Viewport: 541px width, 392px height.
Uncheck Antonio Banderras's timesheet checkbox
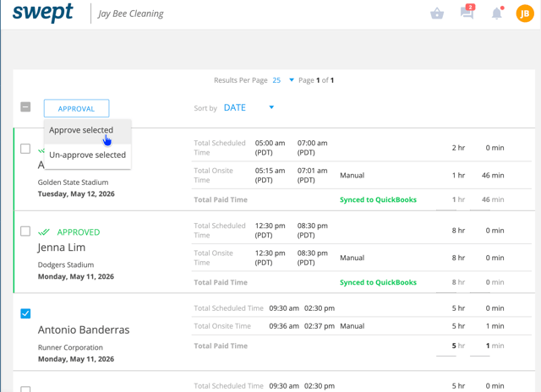tap(25, 313)
